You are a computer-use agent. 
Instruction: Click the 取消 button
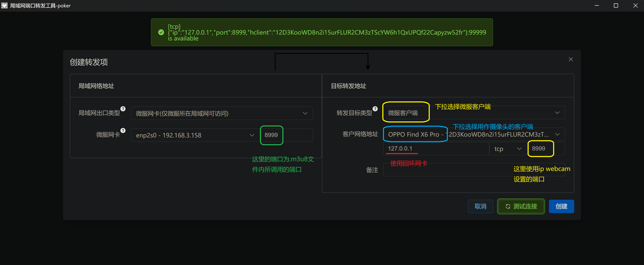pyautogui.click(x=480, y=207)
